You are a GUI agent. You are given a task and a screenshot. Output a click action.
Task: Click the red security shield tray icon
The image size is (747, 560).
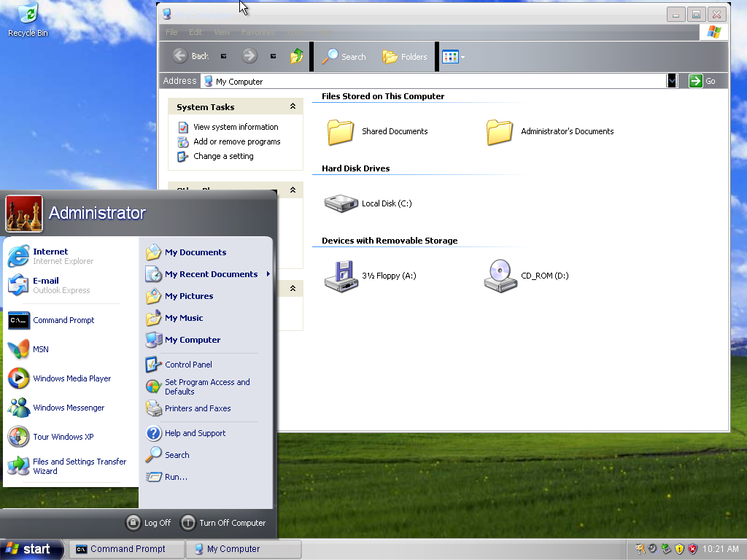[x=693, y=549]
